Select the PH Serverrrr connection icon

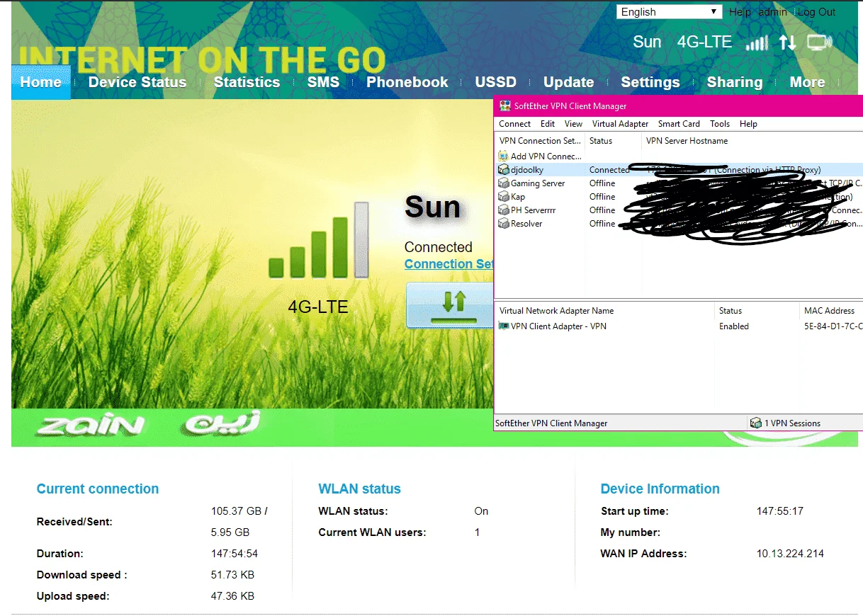tap(503, 210)
